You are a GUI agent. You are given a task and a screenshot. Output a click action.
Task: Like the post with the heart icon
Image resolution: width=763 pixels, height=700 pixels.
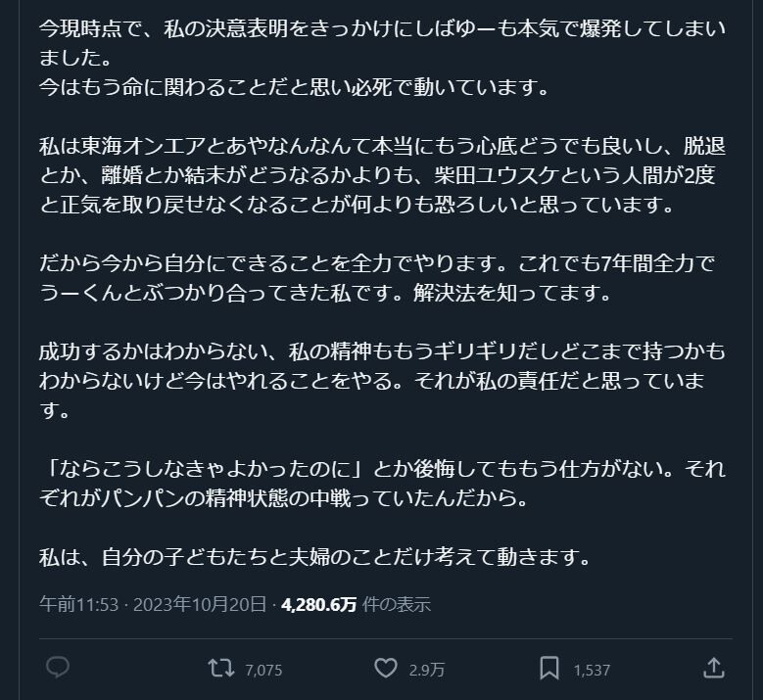(386, 669)
